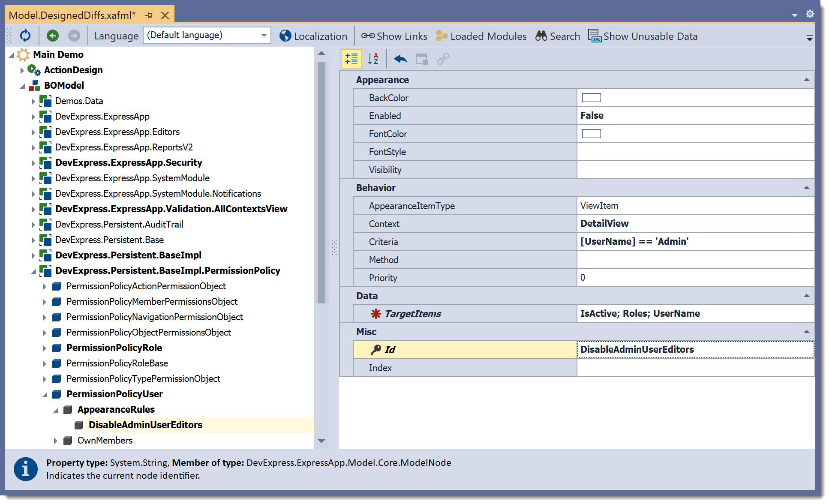Pin the Model.DesignedDiffs.xafml tab
Image resolution: width=829 pixels, height=504 pixels.
(x=149, y=15)
